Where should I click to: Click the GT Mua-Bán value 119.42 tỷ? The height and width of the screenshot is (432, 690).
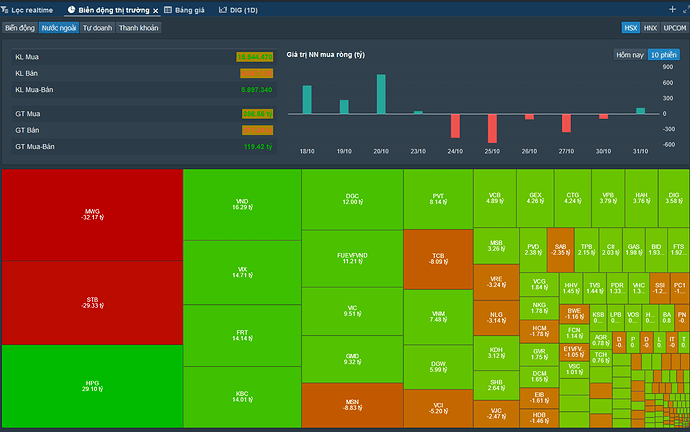pos(258,146)
